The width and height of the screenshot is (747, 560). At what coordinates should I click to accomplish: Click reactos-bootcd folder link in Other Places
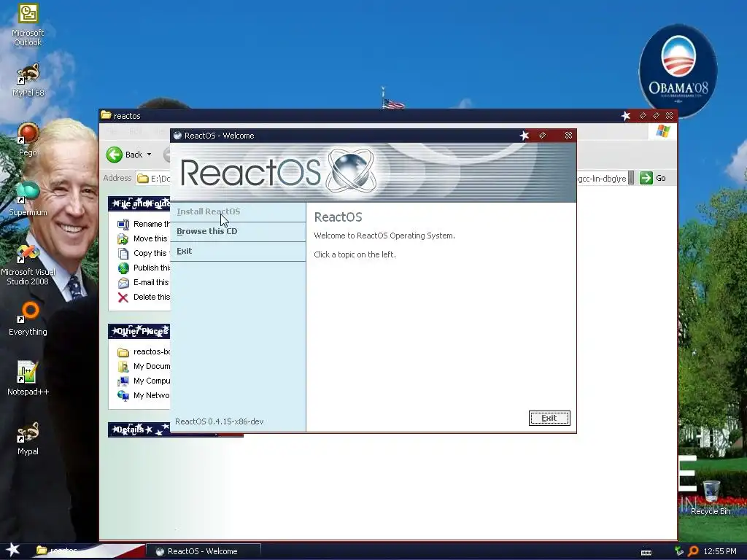click(152, 351)
